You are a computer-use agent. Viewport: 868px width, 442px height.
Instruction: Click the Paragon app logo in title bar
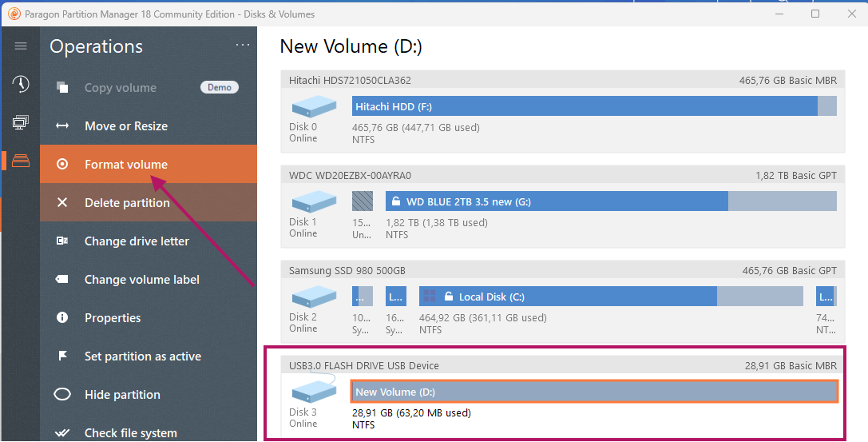(x=14, y=14)
